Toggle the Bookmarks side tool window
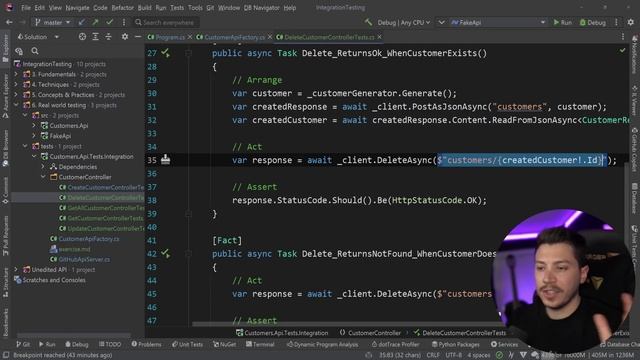This screenshot has width=640, height=360. (x=5, y=322)
